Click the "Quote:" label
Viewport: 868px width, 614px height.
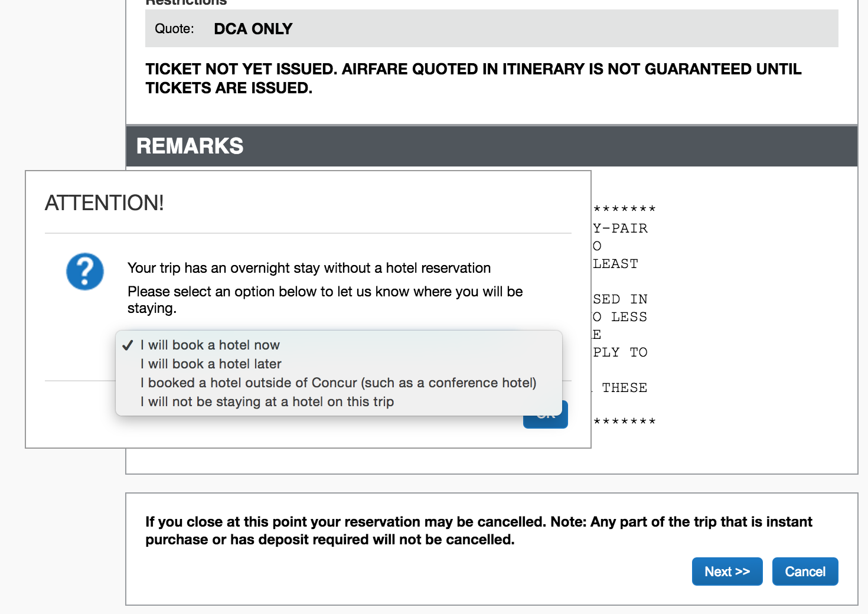(x=174, y=29)
